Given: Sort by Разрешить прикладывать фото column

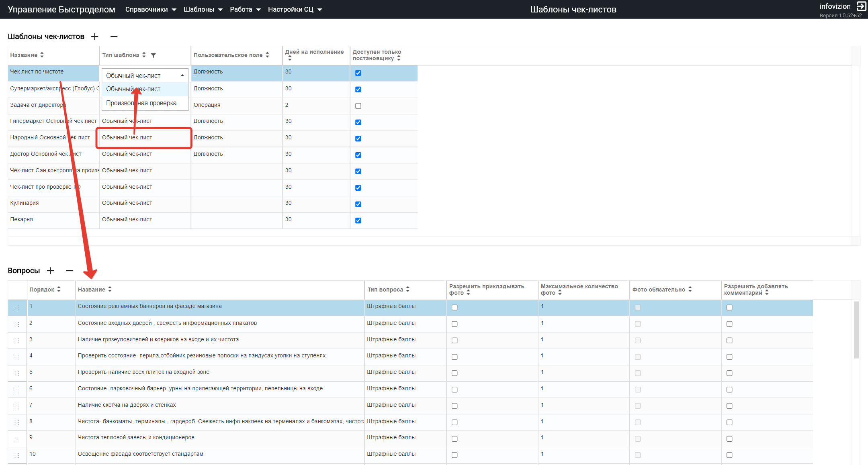Looking at the screenshot, I should pos(468,293).
